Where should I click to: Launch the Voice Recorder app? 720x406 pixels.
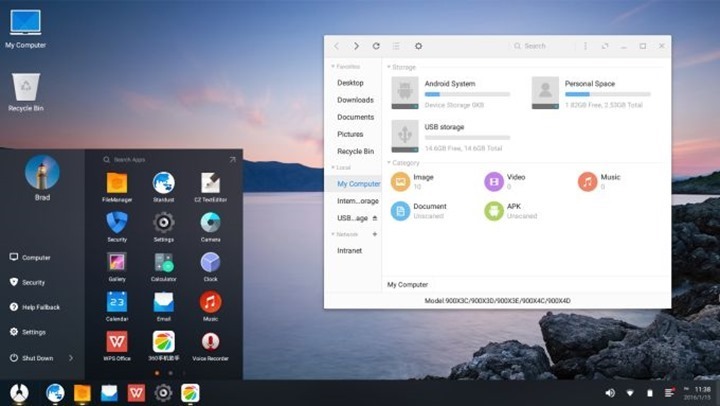point(210,342)
